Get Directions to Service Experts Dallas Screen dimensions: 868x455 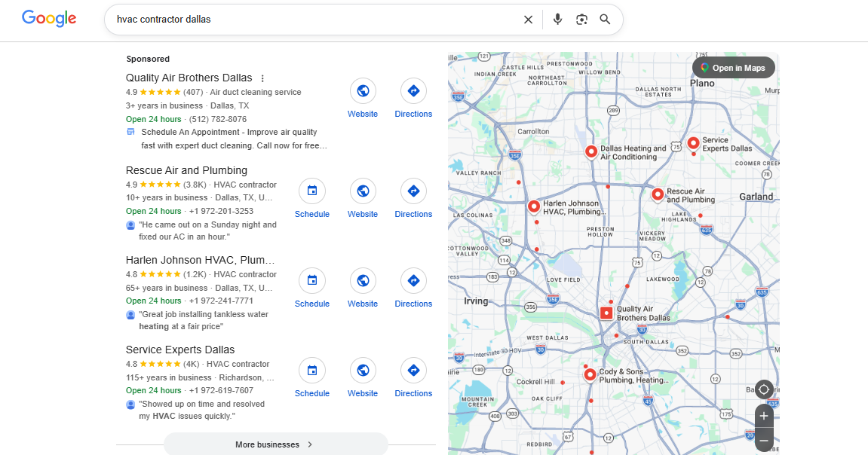point(413,378)
